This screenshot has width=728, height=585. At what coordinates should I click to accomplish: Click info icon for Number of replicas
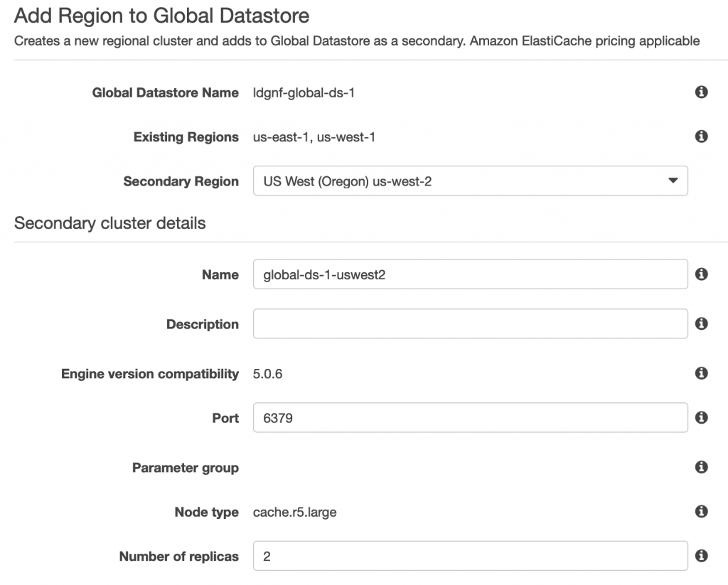pyautogui.click(x=701, y=555)
